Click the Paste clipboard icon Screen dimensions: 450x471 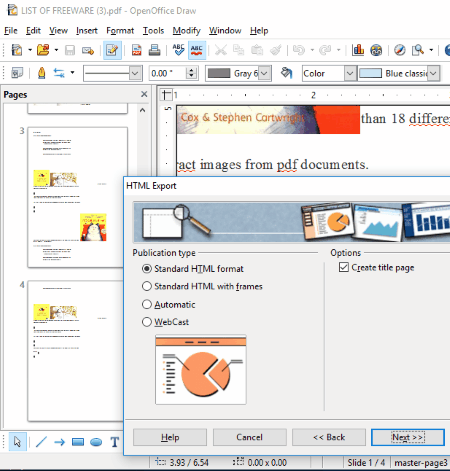[257, 50]
